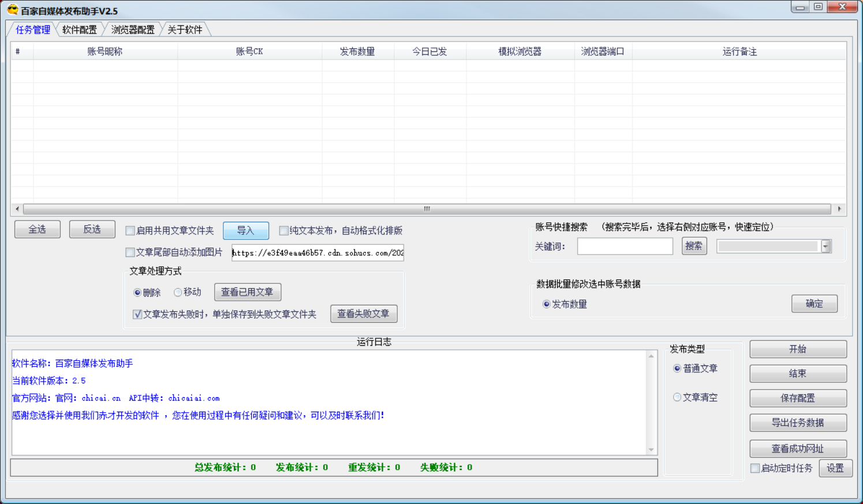Sort by 发布数量 column header
Image resolution: width=863 pixels, height=504 pixels.
tap(357, 51)
